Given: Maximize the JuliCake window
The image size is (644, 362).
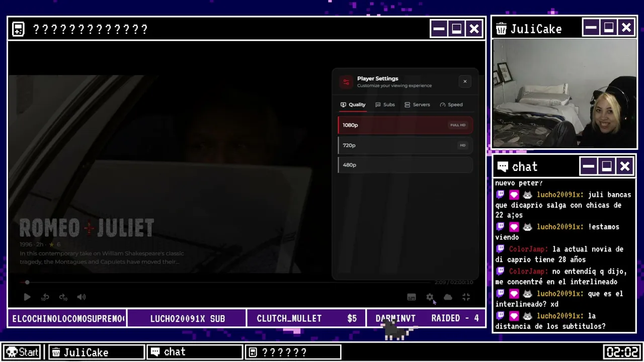Looking at the screenshot, I should click(609, 28).
